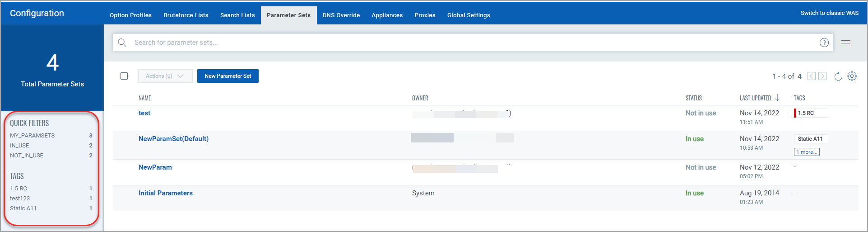Expand '1 more...' tags link
The image size is (868, 232).
coord(807,152)
